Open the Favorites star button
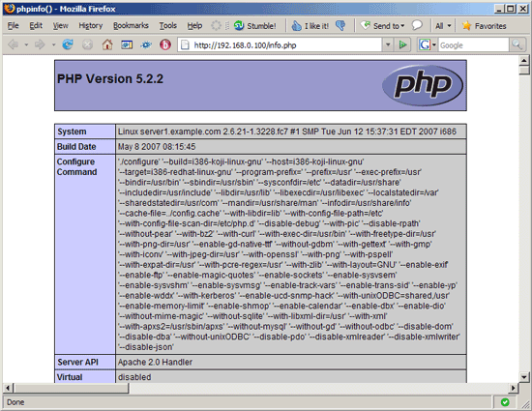 point(485,26)
